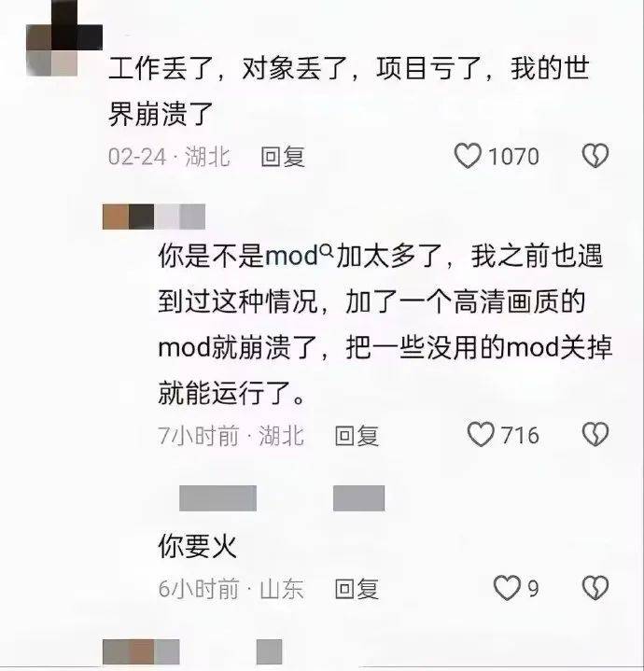Image resolution: width=644 pixels, height=671 pixels.
Task: Tap broken heart on the mod reply
Action: click(595, 434)
